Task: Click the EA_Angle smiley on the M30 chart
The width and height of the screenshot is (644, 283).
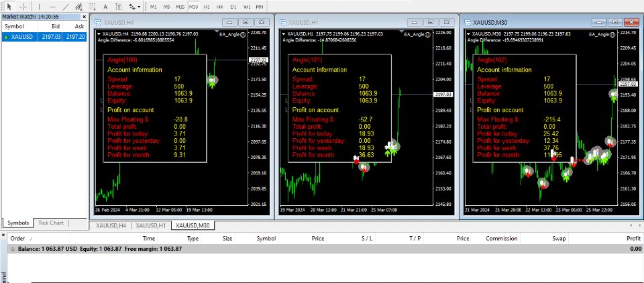Action: 612,34
